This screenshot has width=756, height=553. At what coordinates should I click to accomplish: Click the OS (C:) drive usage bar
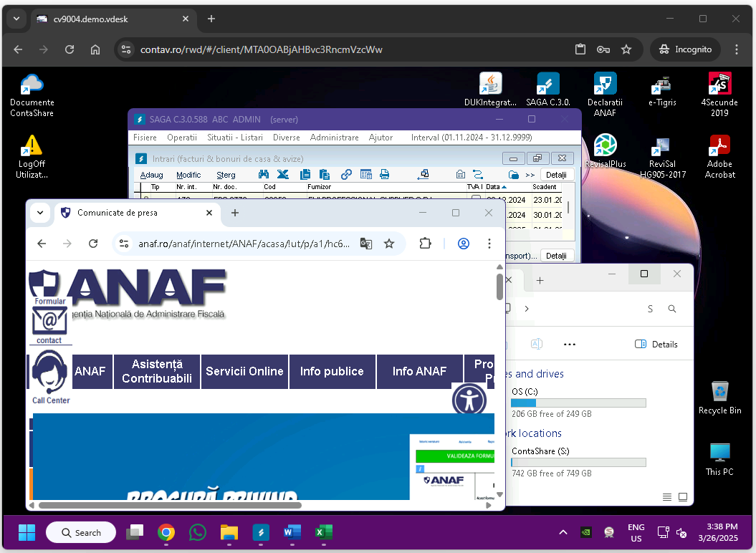coord(578,403)
